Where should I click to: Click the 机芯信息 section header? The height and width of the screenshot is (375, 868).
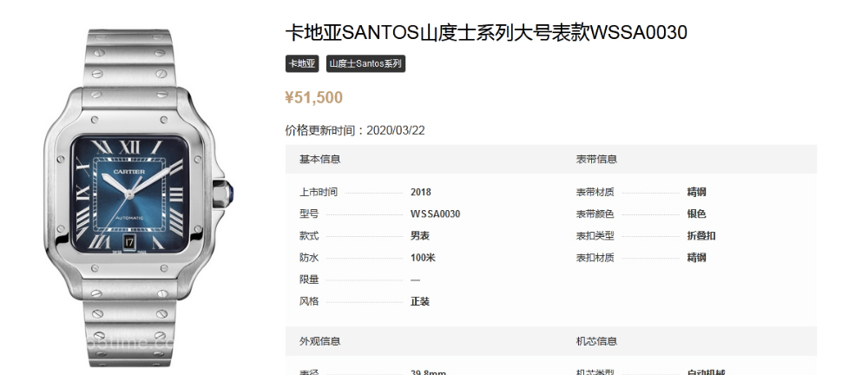596,341
